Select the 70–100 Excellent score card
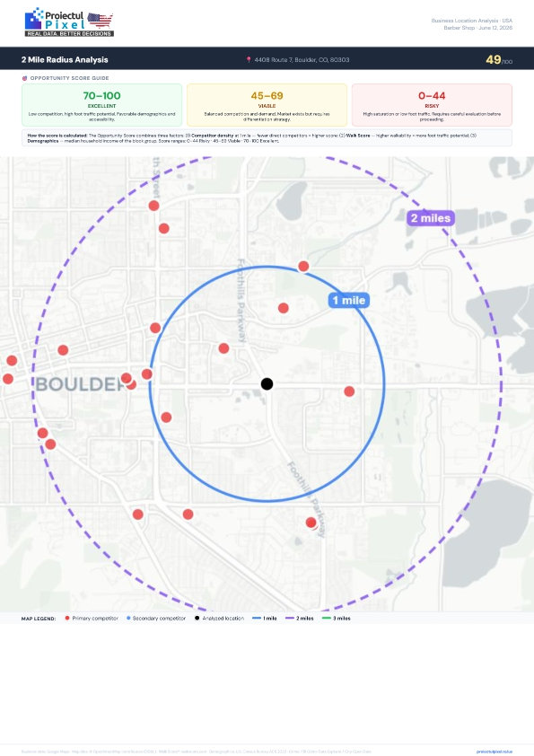This screenshot has height=756, width=534. pyautogui.click(x=101, y=105)
